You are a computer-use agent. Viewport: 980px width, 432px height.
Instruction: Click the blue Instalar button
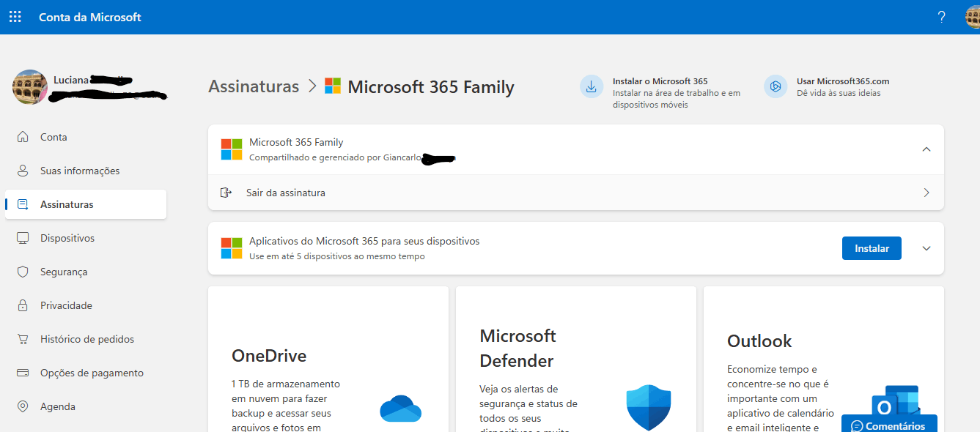pos(872,248)
